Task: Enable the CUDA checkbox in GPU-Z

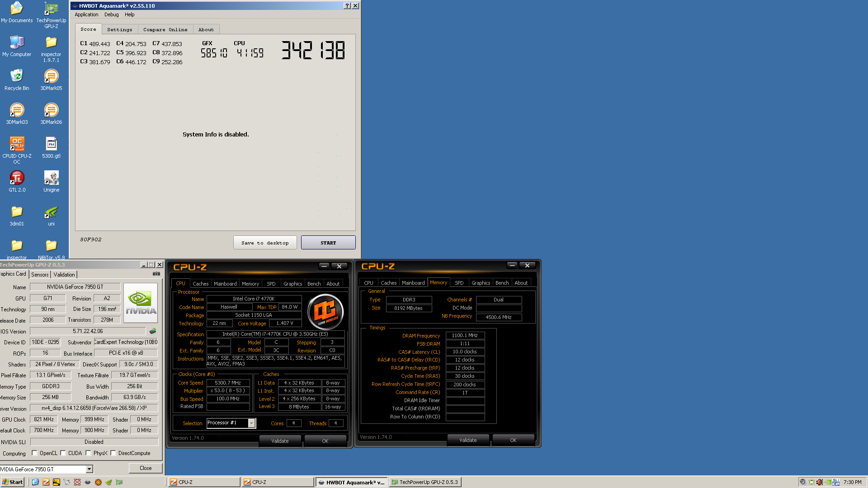Action: point(63,453)
